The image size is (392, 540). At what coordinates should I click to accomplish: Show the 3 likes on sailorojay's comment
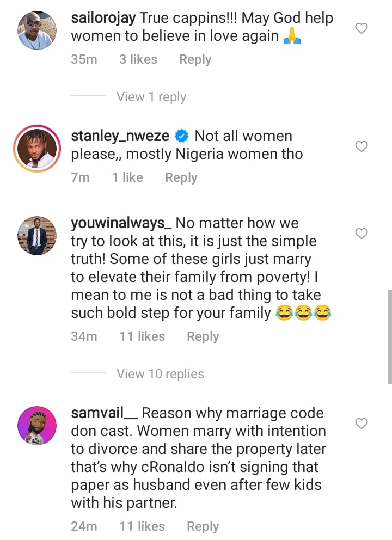(x=138, y=59)
